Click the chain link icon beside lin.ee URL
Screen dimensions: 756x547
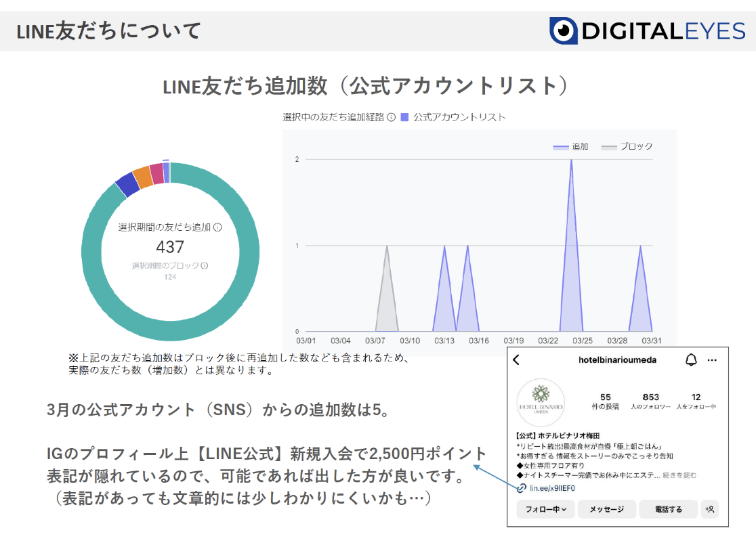pyautogui.click(x=521, y=488)
